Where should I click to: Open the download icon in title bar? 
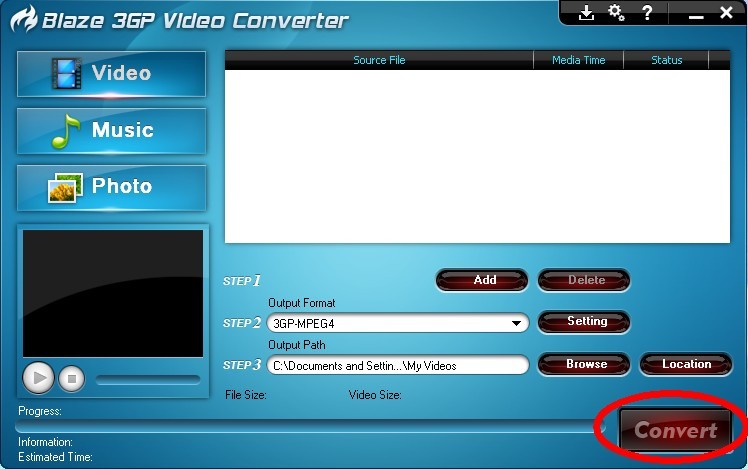click(586, 13)
